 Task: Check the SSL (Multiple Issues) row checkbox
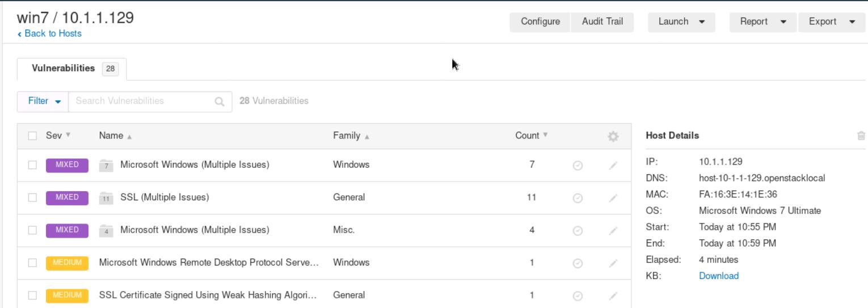coord(32,198)
